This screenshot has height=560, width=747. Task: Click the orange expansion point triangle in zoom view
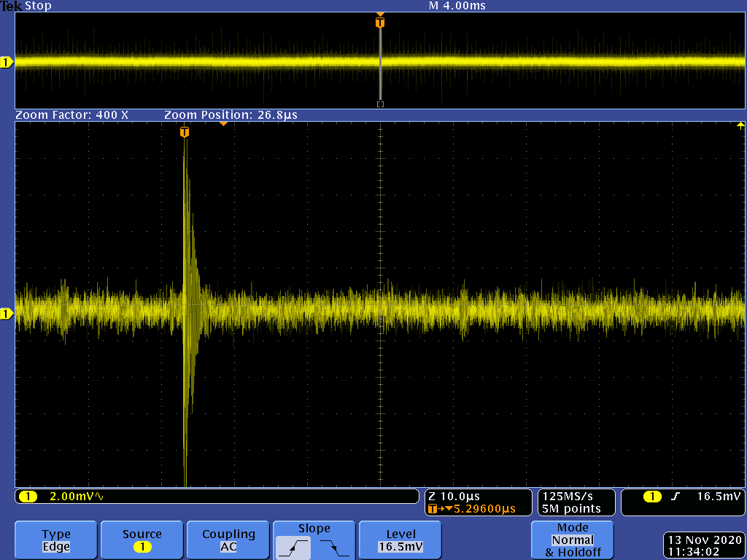[224, 125]
